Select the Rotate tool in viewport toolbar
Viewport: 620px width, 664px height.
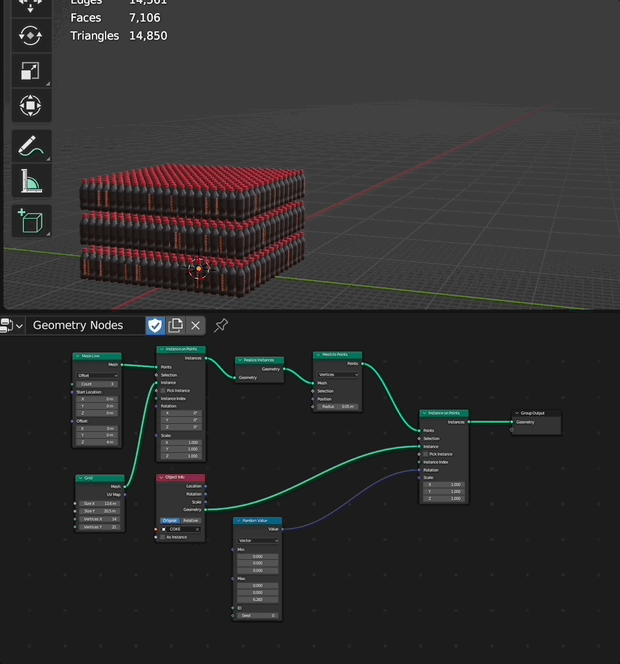coord(31,36)
